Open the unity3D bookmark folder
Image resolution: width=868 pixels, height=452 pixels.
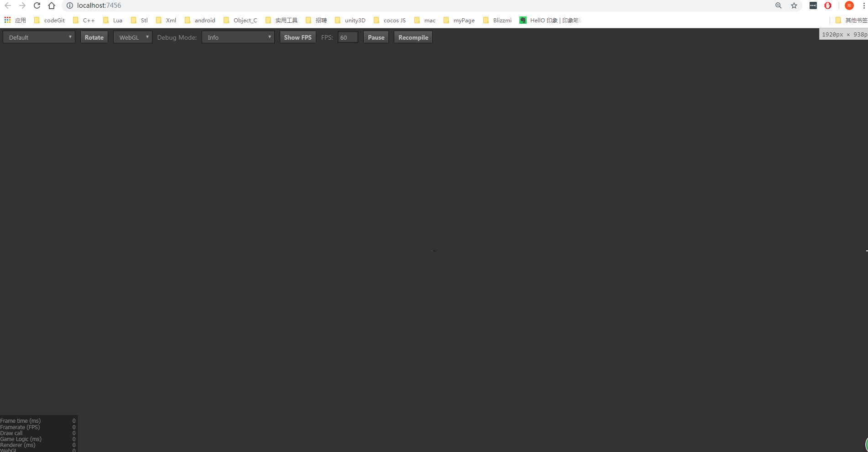point(350,20)
